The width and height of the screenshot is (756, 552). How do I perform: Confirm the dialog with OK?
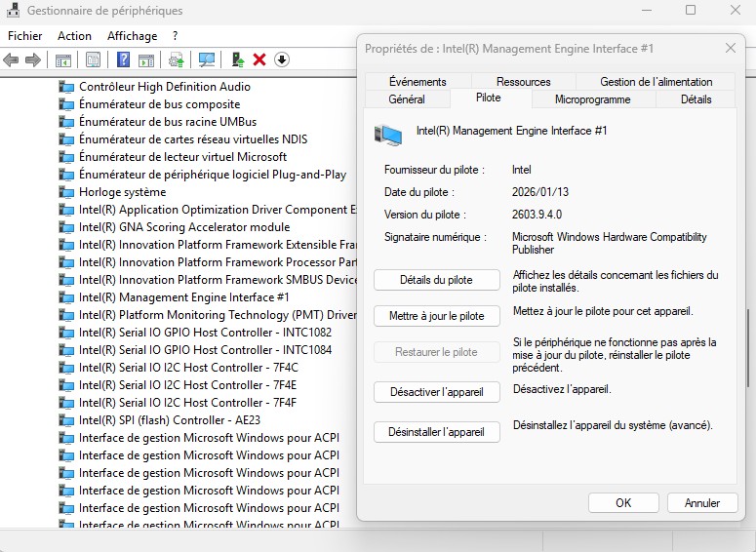[x=623, y=503]
